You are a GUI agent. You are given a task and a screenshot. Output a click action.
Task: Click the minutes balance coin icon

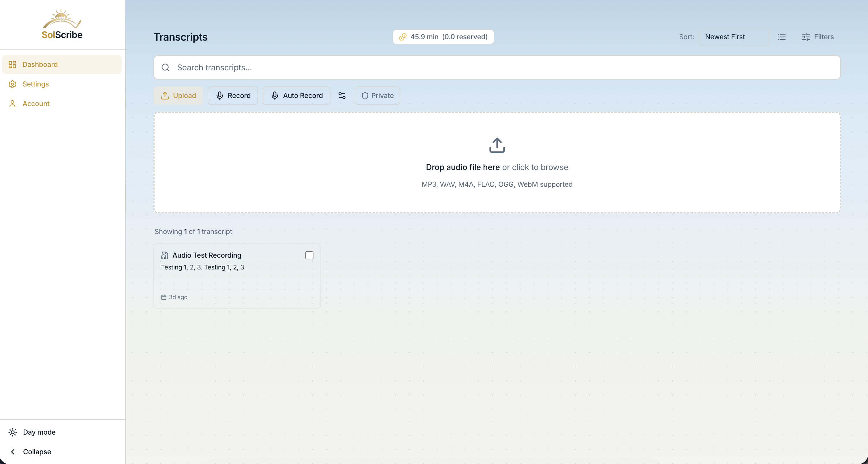click(403, 37)
